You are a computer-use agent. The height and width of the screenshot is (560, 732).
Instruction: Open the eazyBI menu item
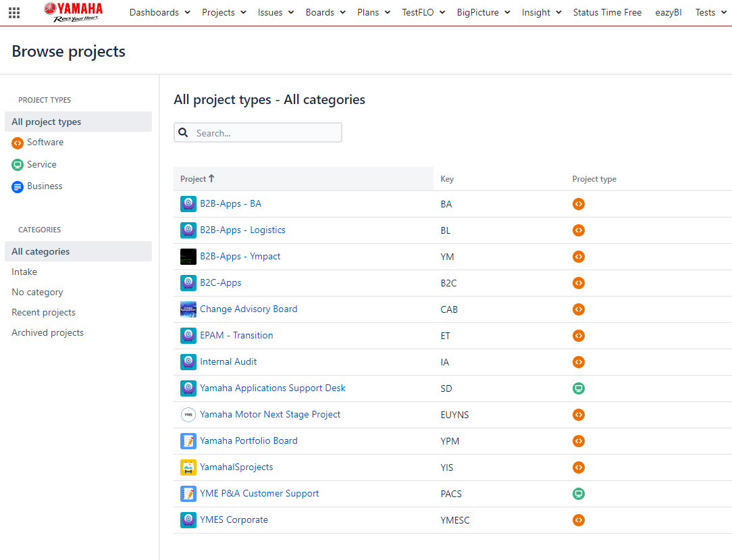[x=668, y=13]
